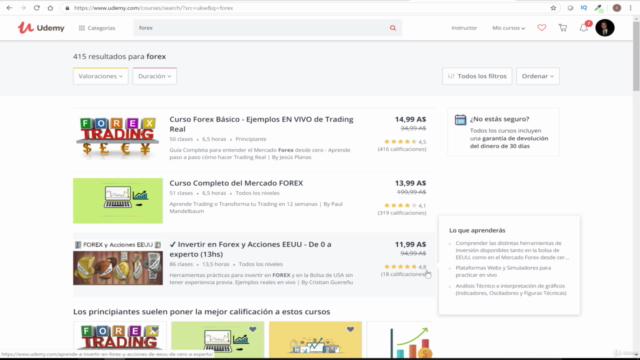Viewport: 640px width, 360px height.
Task: Submit search with magnifier icon
Action: click(393, 28)
